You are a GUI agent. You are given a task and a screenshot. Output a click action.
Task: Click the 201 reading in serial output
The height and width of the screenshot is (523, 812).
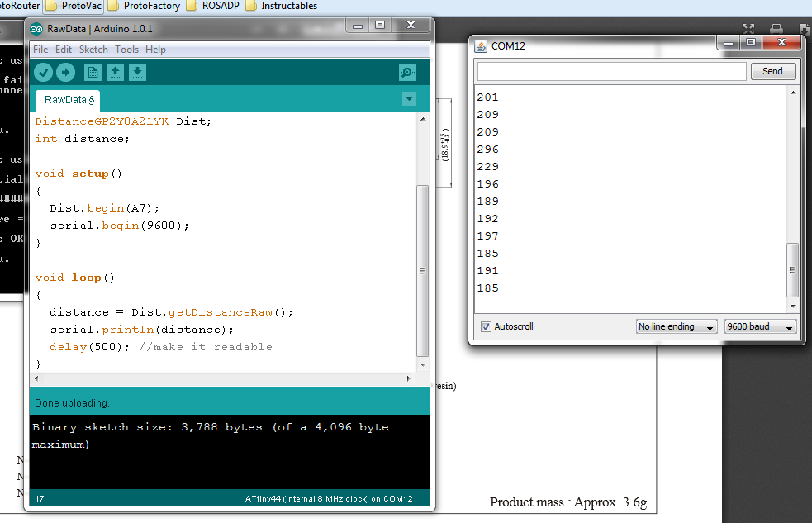(488, 97)
